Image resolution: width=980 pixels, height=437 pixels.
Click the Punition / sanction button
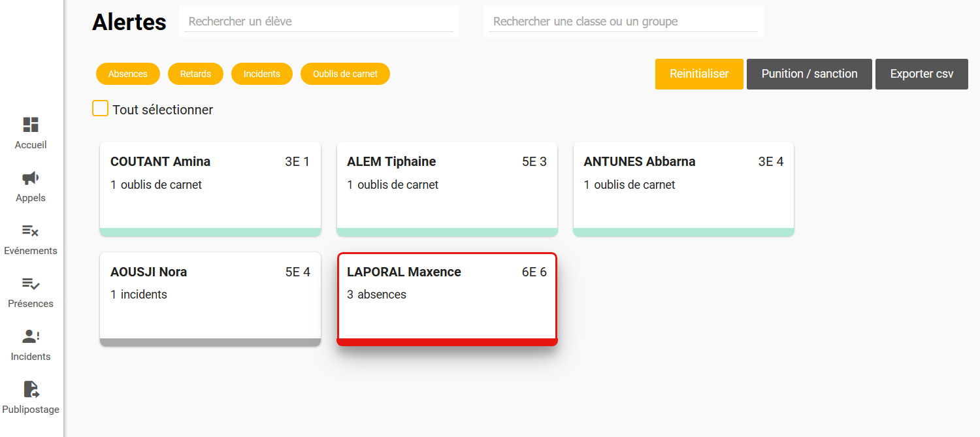tap(809, 74)
